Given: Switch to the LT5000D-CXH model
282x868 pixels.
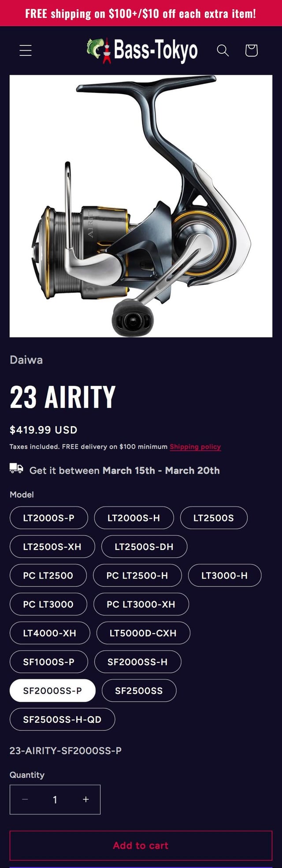Looking at the screenshot, I should 143,633.
